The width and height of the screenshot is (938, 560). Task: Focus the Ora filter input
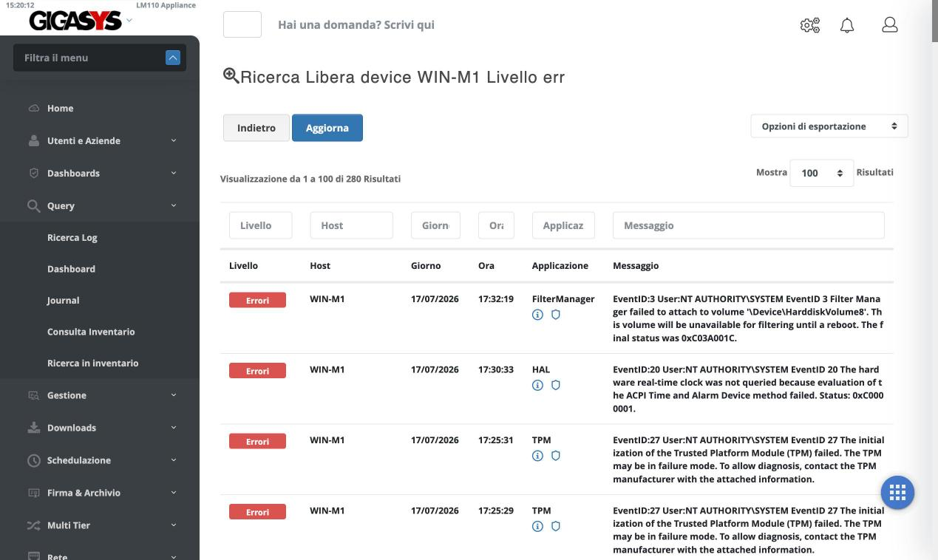click(496, 225)
